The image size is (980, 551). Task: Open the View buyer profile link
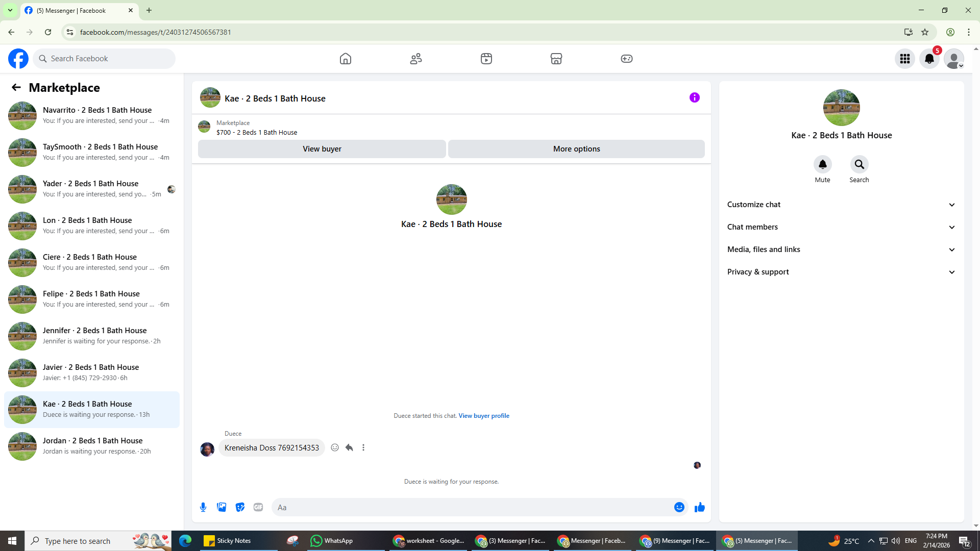(x=483, y=416)
